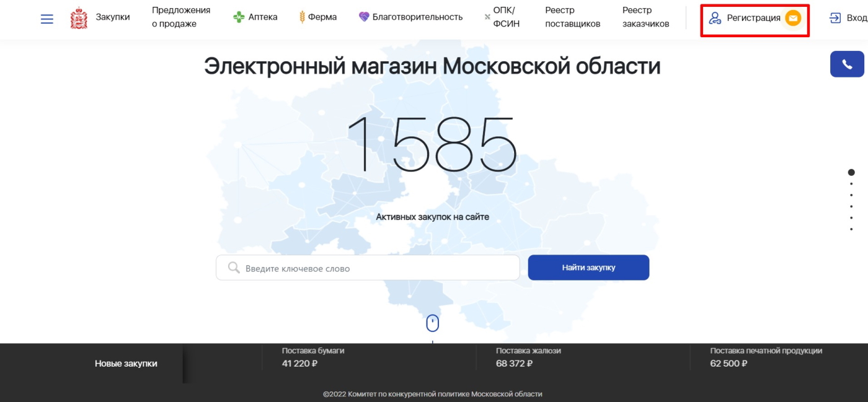Go to the Аптека section
This screenshot has height=402, width=868.
point(263,17)
